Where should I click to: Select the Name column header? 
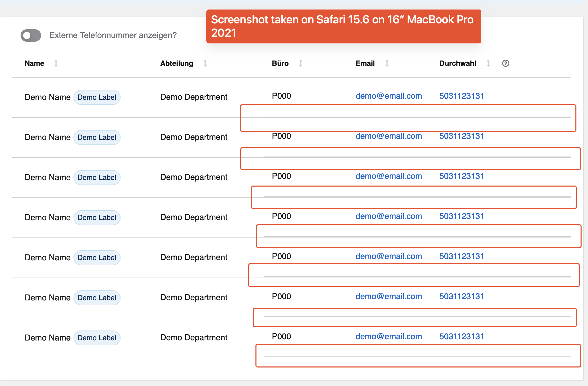click(34, 63)
